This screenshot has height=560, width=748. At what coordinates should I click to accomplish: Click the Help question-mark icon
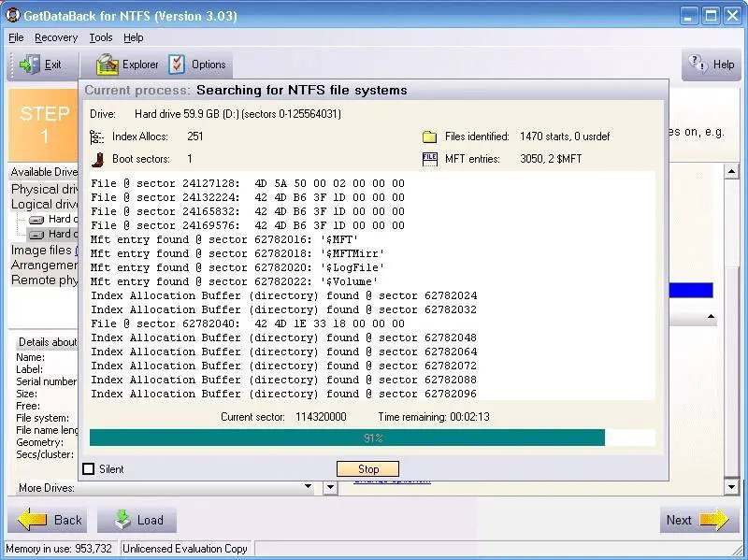pyautogui.click(x=698, y=64)
